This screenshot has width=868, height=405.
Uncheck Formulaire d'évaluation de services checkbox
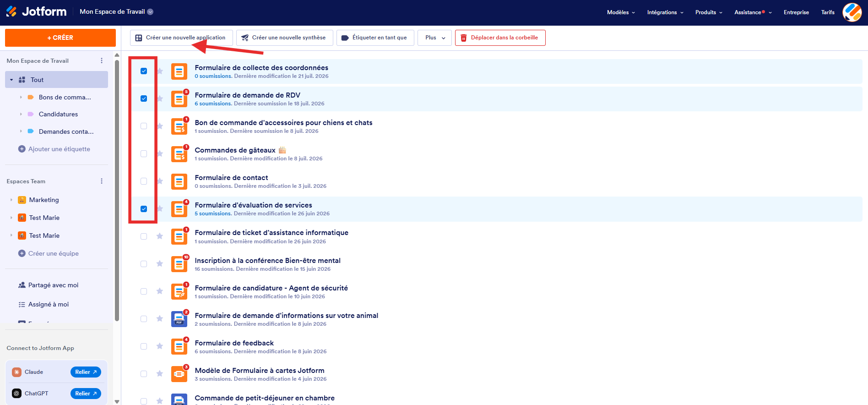pos(144,209)
